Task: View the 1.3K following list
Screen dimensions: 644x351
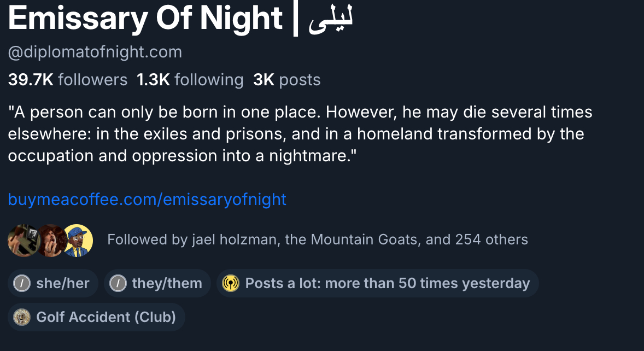Action: 190,80
